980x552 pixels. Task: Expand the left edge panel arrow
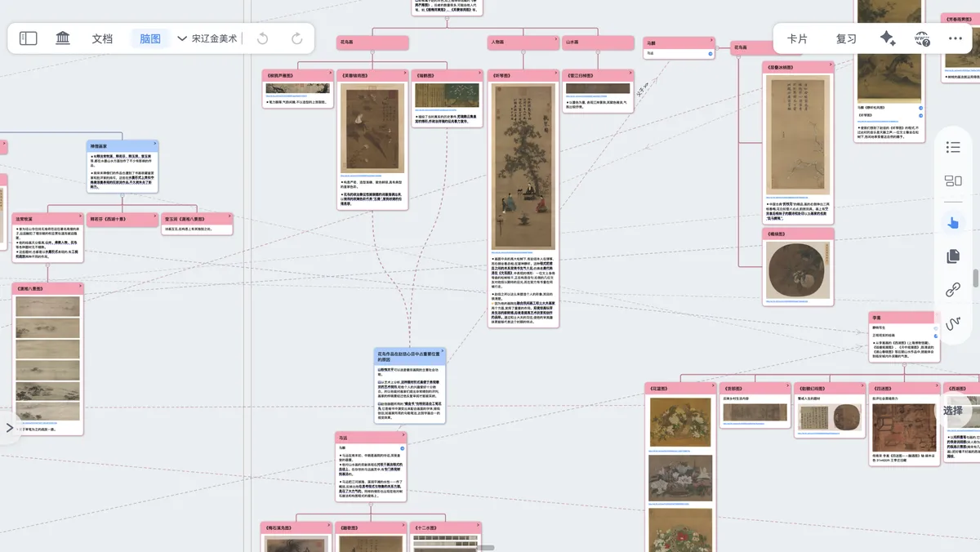click(10, 427)
